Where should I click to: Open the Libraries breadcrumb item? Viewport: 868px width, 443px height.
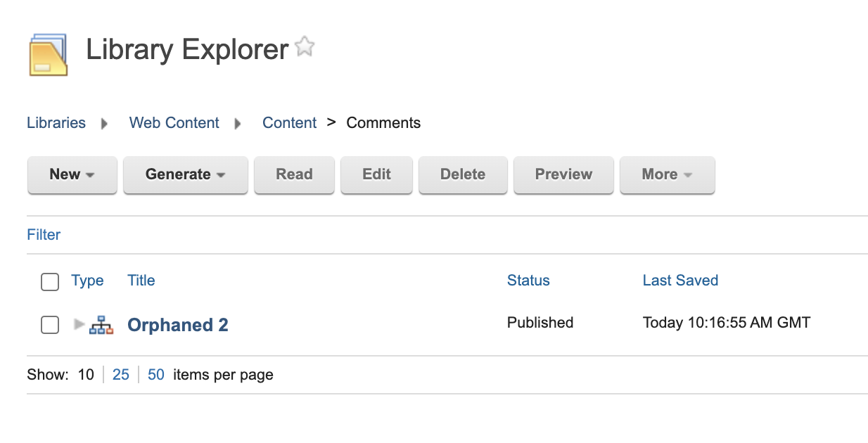[x=56, y=122]
